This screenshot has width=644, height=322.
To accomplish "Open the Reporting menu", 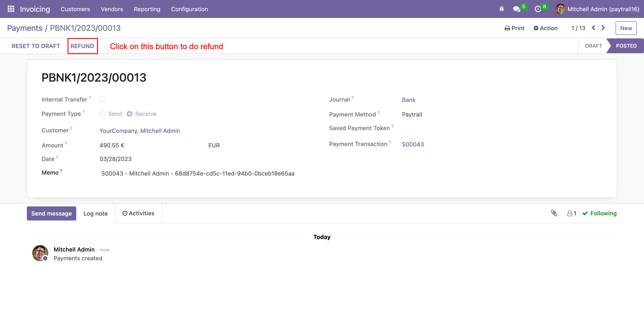I will point(147,9).
